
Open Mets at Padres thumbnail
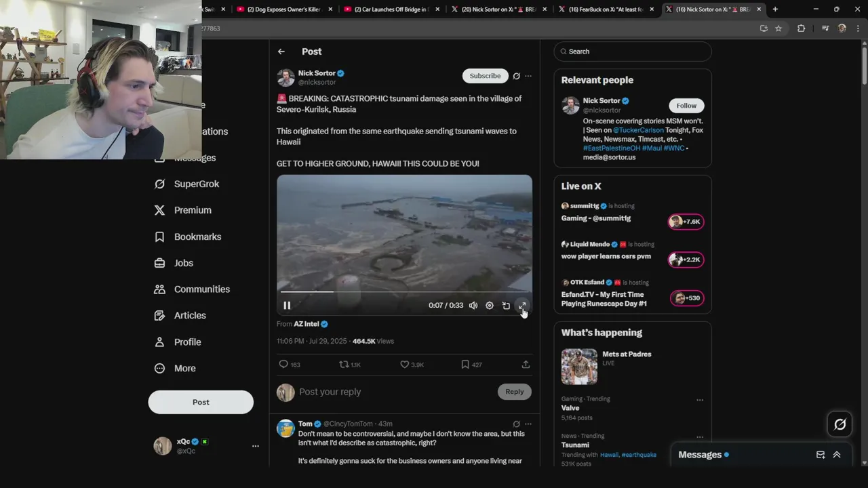(x=579, y=367)
